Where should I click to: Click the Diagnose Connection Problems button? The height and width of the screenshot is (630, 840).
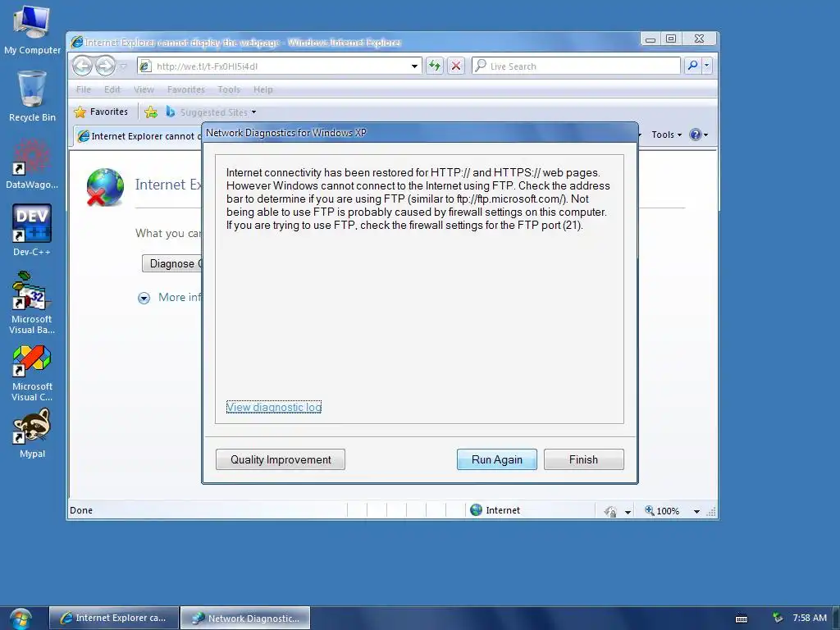[x=172, y=263]
